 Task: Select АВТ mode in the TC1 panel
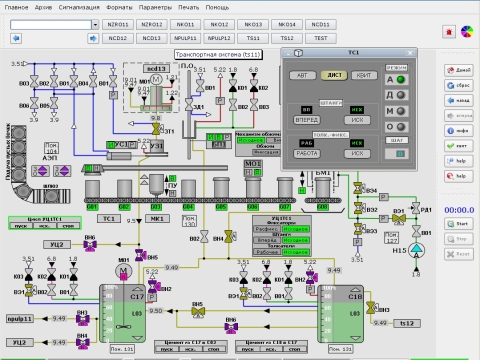pyautogui.click(x=302, y=75)
